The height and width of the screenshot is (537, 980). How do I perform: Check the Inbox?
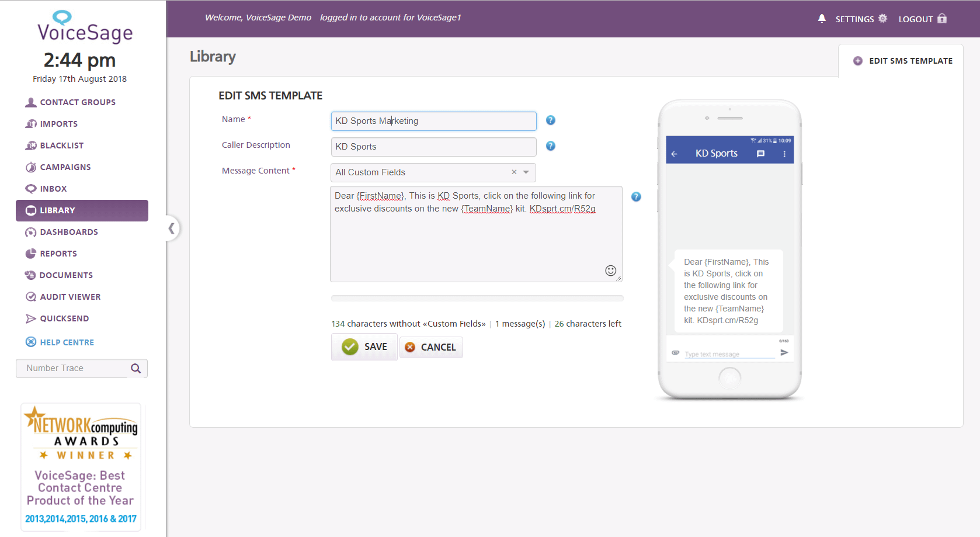pyautogui.click(x=53, y=188)
